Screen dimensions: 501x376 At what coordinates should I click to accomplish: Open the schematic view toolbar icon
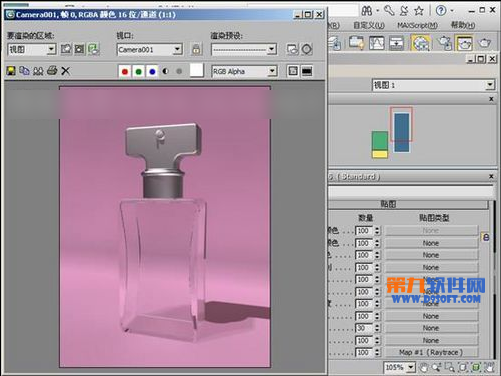pyautogui.click(x=356, y=43)
